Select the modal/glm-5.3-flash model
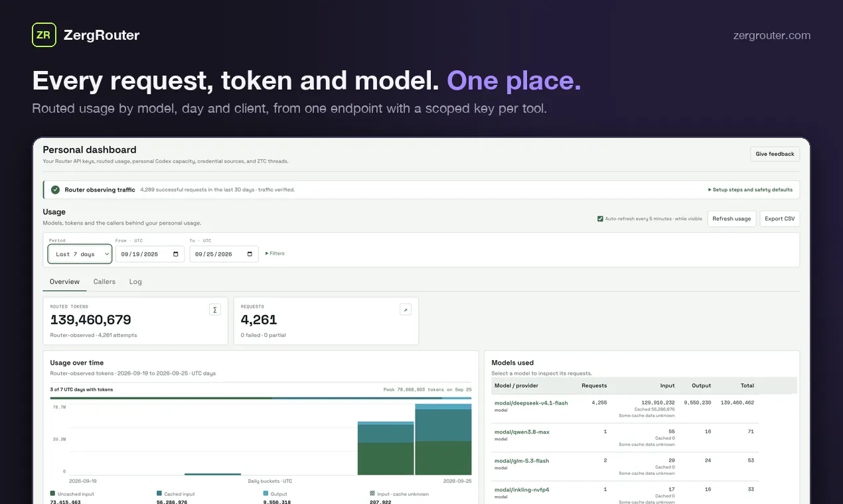Viewport: 843px width, 504px height. [x=522, y=461]
